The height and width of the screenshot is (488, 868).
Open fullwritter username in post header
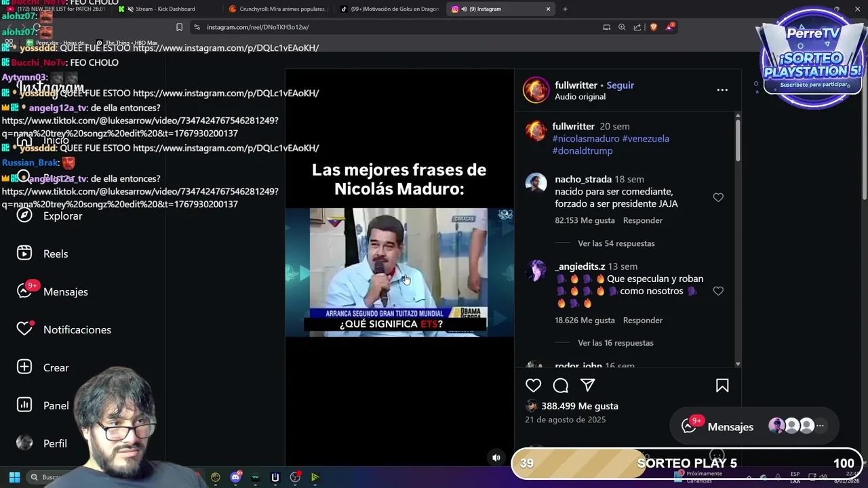(576, 85)
